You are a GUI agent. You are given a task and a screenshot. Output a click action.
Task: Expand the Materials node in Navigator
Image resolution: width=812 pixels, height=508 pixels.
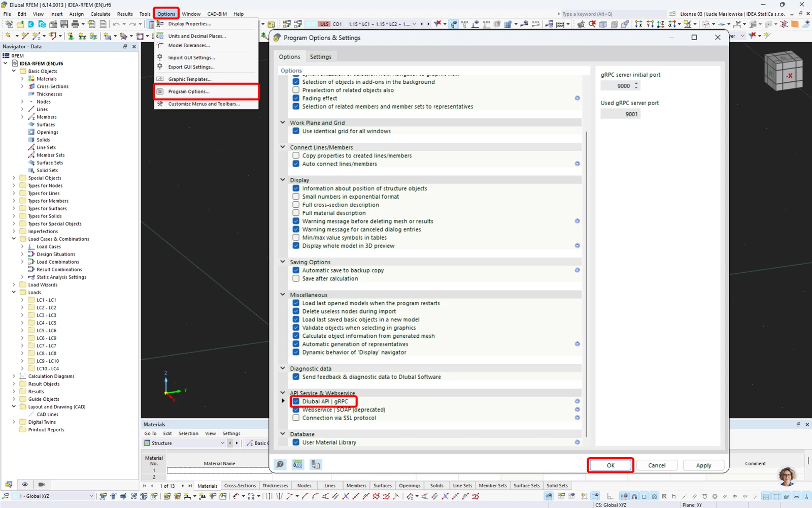[x=22, y=79]
